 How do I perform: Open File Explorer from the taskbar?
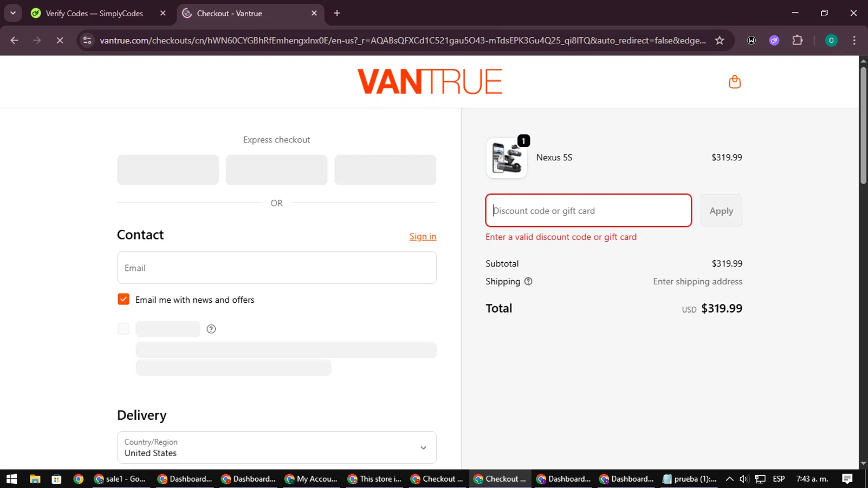click(35, 479)
